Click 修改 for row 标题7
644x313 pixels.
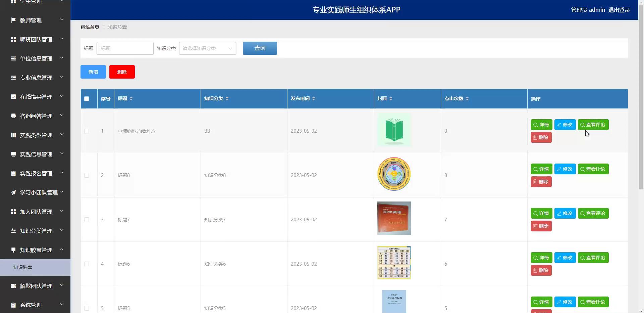(565, 213)
